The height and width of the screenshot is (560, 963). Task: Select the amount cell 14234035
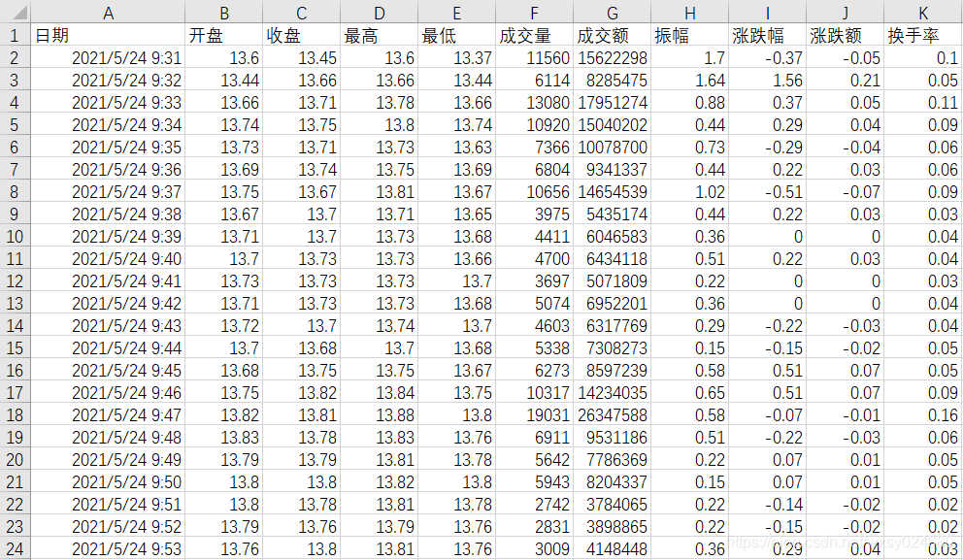613,393
